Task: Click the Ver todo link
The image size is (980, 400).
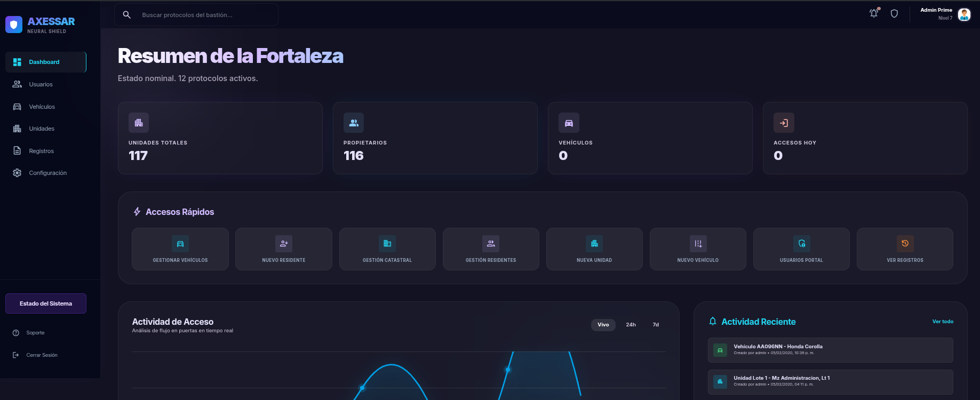Action: click(942, 322)
